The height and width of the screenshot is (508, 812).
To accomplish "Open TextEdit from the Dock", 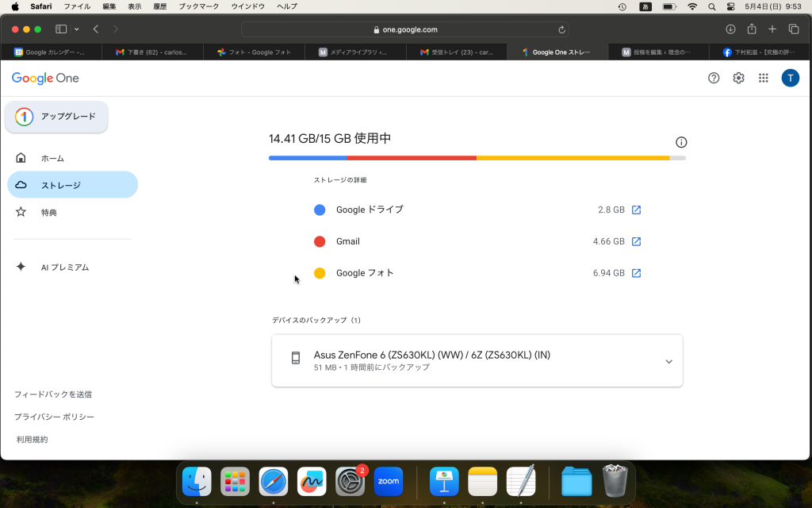I will pos(521,482).
